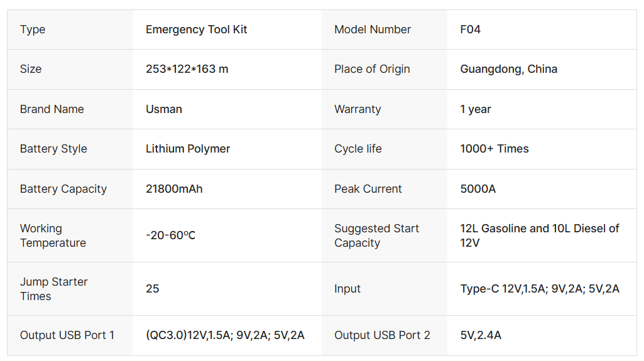The width and height of the screenshot is (644, 361).
Task: Select the 'Place of Origin' label
Action: pyautogui.click(x=372, y=69)
